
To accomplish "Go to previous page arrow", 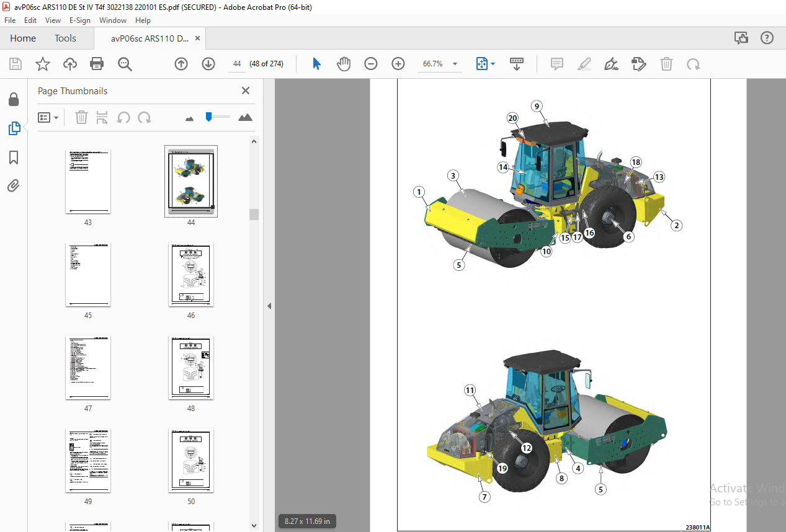I will pos(181,64).
